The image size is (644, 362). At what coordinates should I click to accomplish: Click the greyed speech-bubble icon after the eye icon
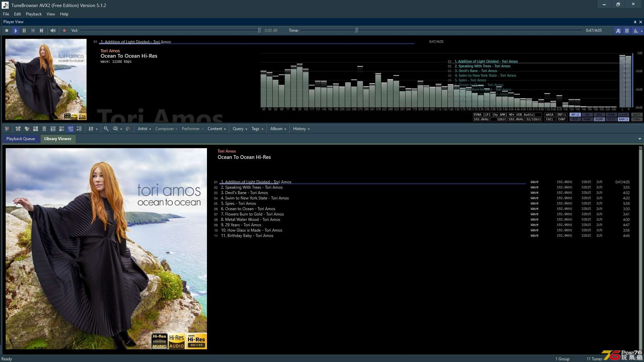click(x=128, y=129)
